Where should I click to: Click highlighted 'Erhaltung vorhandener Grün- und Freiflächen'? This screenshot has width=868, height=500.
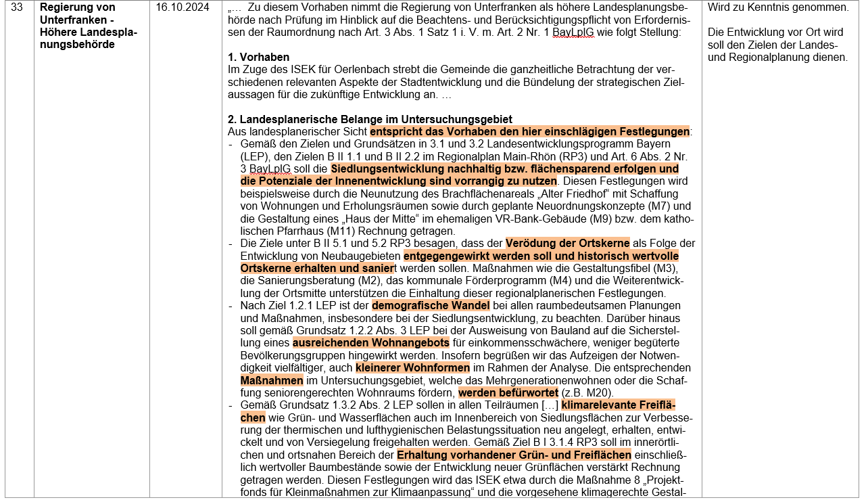pyautogui.click(x=514, y=455)
